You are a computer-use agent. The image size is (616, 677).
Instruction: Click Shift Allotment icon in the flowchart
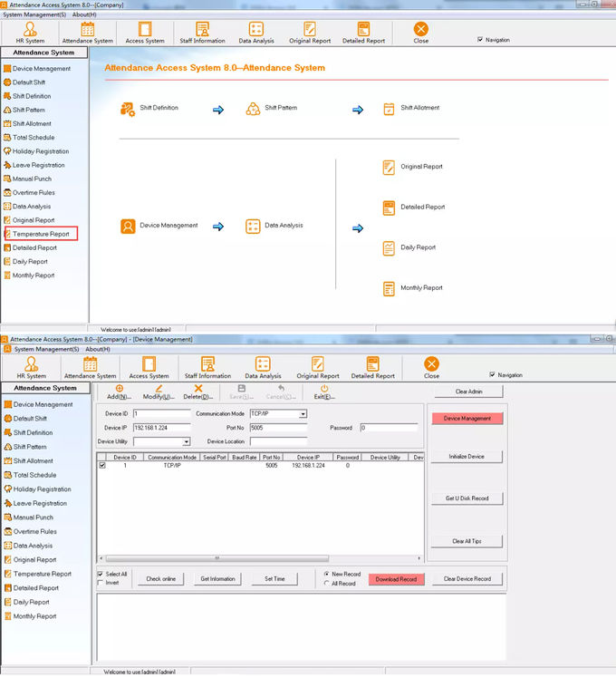(x=389, y=109)
